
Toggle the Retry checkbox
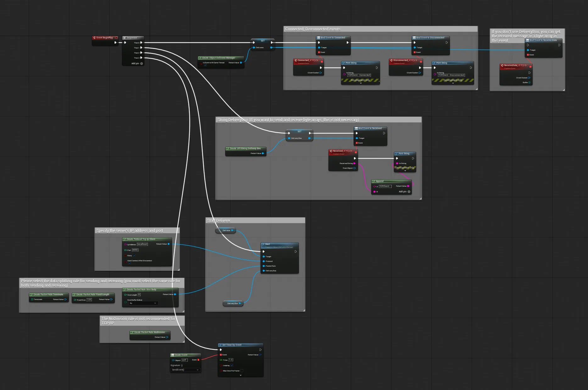click(x=134, y=256)
